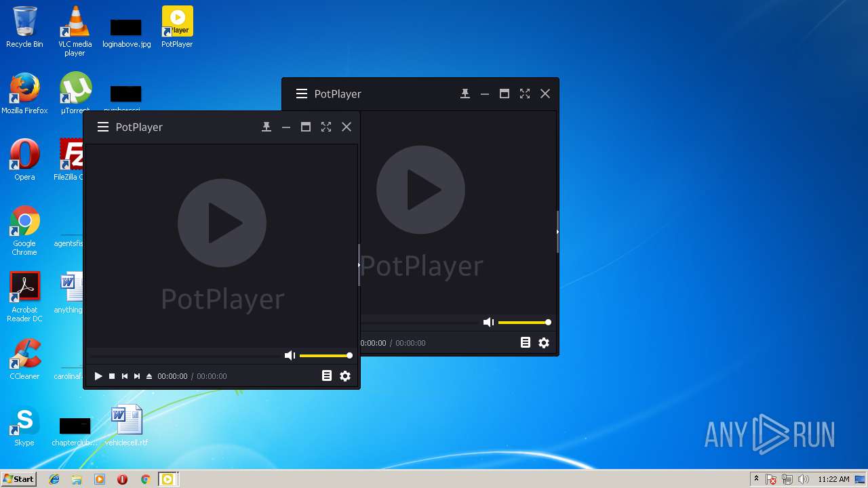This screenshot has width=868, height=488.
Task: Select Skype desktop shortcut
Action: (24, 426)
